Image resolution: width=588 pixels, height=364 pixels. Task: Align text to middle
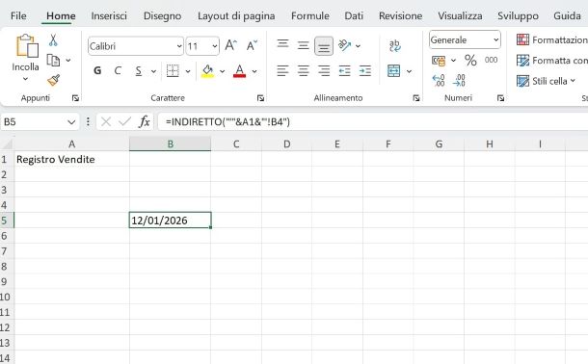303,45
